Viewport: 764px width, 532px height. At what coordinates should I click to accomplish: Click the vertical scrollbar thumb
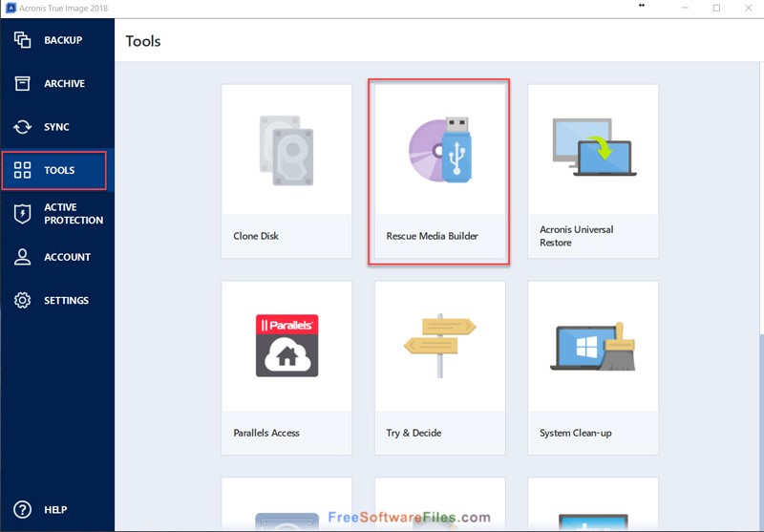click(x=761, y=431)
